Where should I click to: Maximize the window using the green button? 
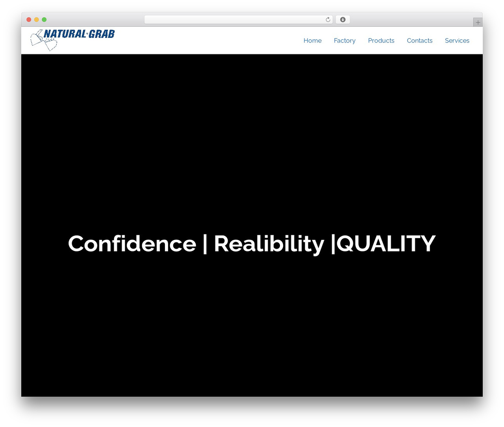pyautogui.click(x=44, y=20)
